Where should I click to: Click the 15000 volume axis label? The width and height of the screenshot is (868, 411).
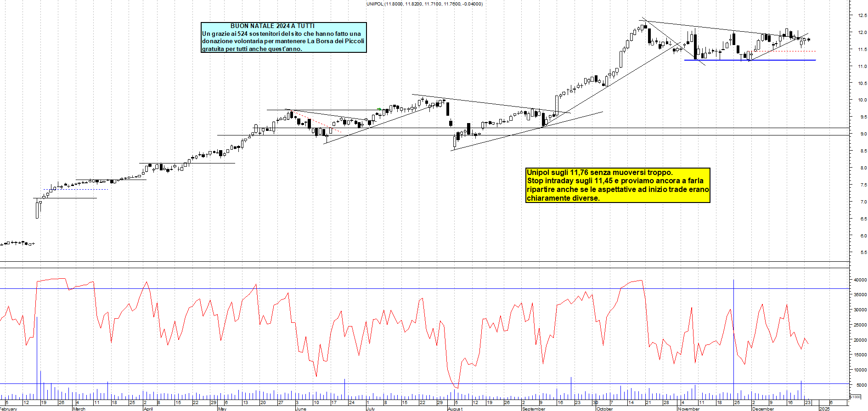point(860,355)
